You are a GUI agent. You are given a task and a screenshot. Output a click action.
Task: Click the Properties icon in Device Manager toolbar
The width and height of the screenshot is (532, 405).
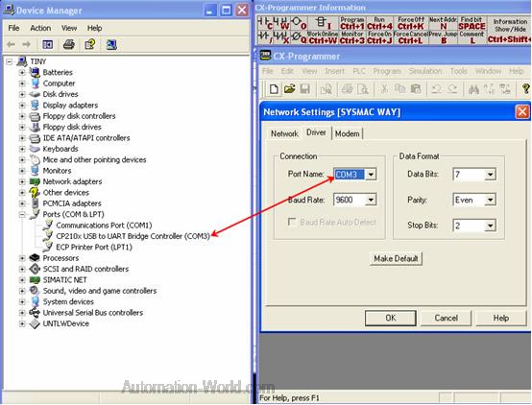[x=90, y=44]
